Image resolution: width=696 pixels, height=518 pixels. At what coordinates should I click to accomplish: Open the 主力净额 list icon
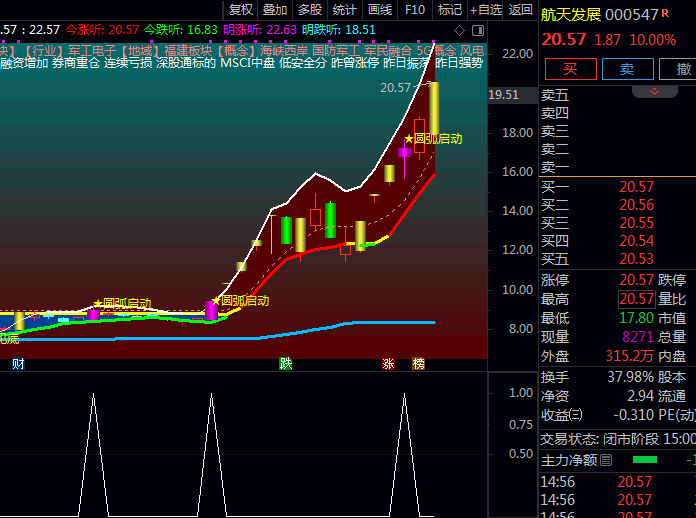(606, 460)
